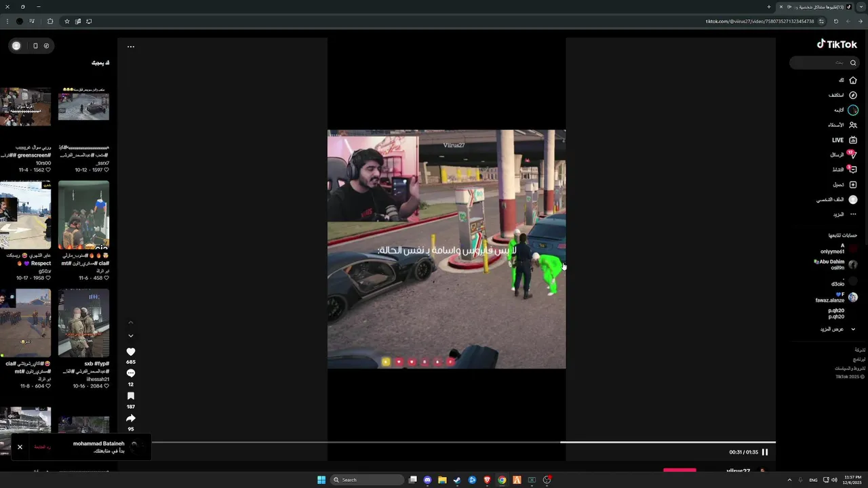The height and width of the screenshot is (488, 868).
Task: Show hidden system tray icons
Action: (x=789, y=480)
